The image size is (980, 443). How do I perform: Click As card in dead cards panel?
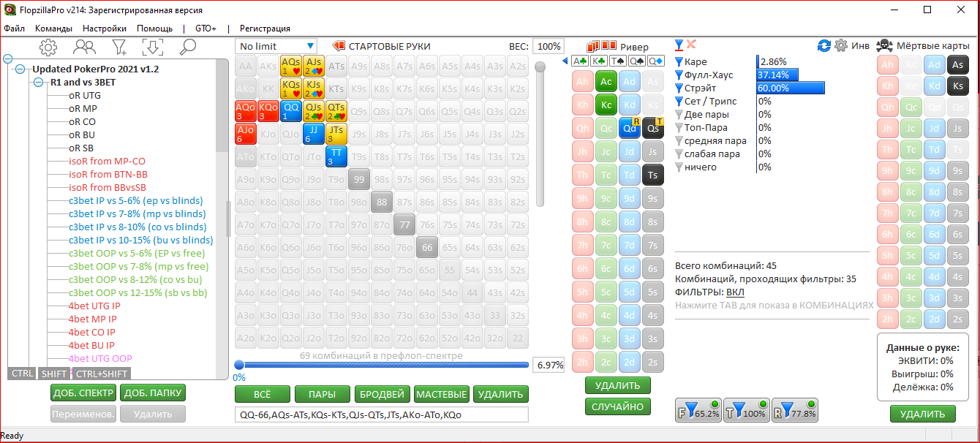[x=957, y=64]
